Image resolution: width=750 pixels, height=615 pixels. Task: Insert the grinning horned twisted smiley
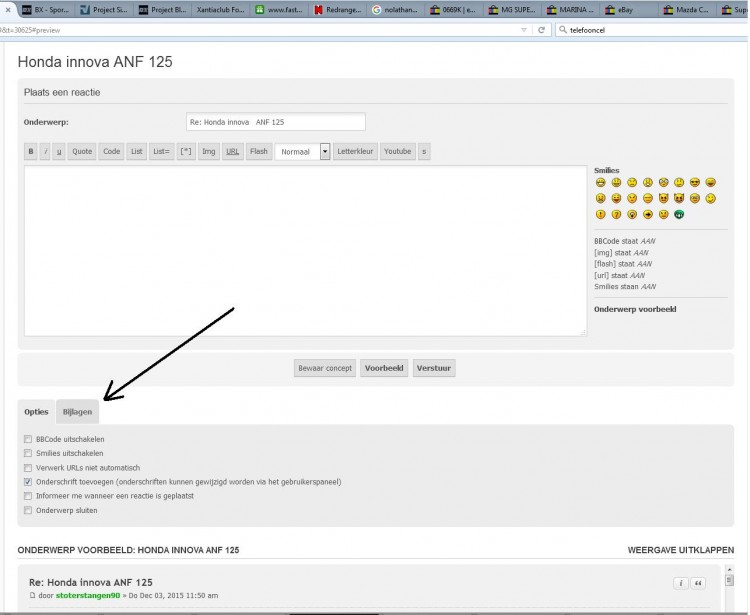[679, 198]
